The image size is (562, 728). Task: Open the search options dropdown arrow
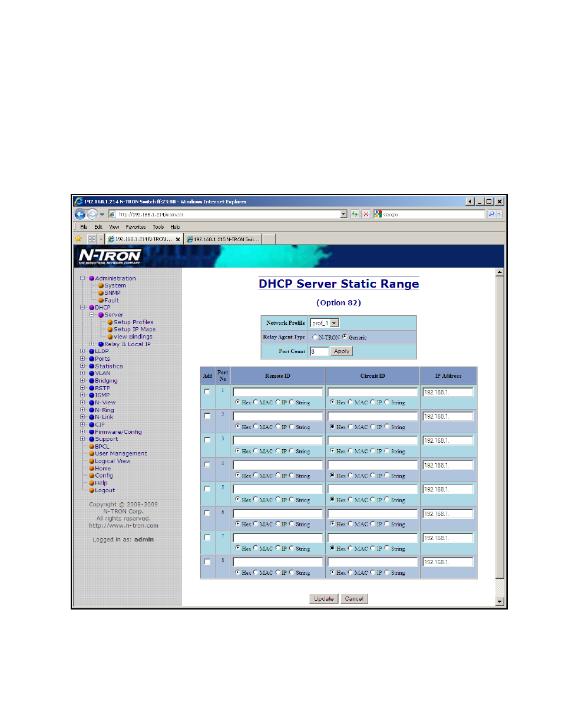(500, 214)
